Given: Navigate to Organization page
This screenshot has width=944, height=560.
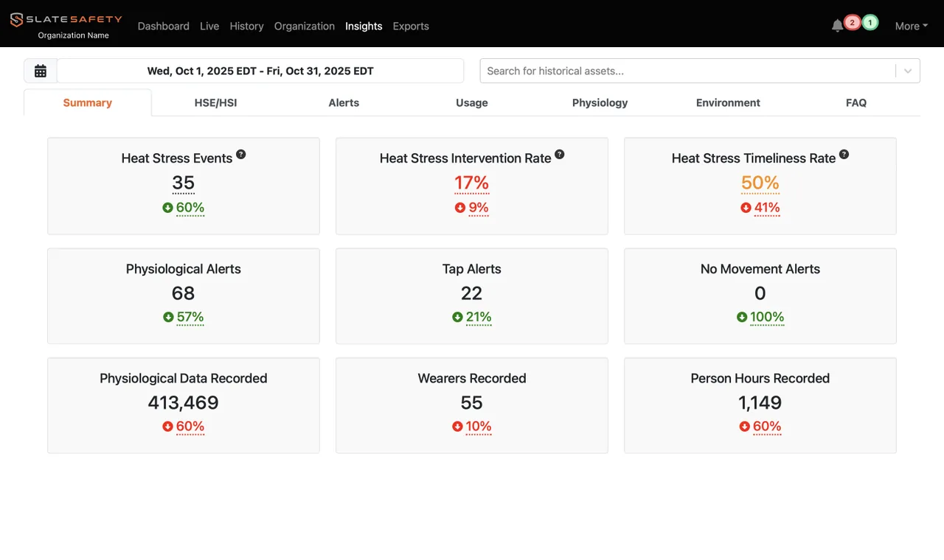Looking at the screenshot, I should 305,26.
